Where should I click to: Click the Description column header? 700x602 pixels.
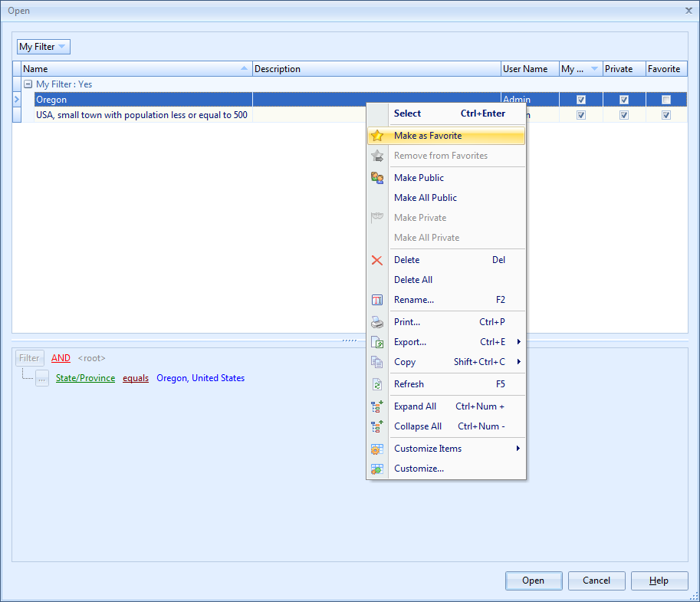pyautogui.click(x=376, y=69)
